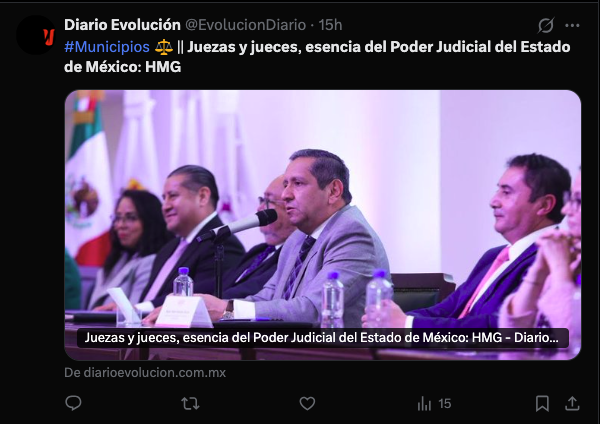Repost the Juezas y jueces tweet

[190, 403]
